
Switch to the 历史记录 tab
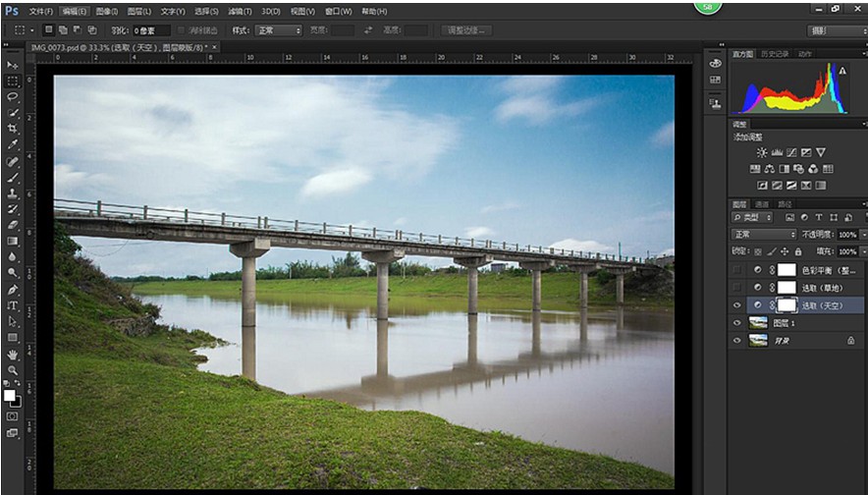click(x=775, y=54)
